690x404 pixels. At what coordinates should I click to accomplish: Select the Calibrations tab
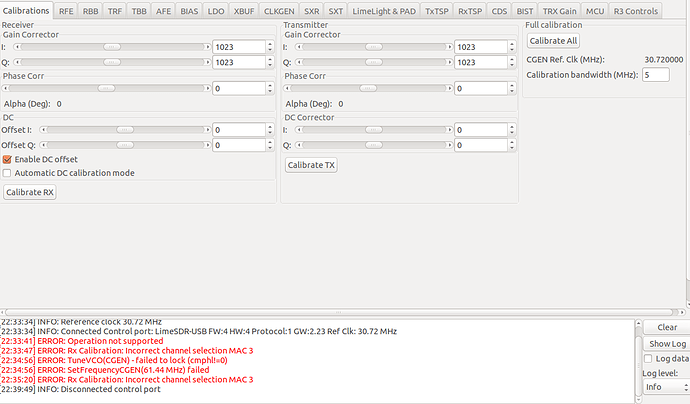[26, 11]
